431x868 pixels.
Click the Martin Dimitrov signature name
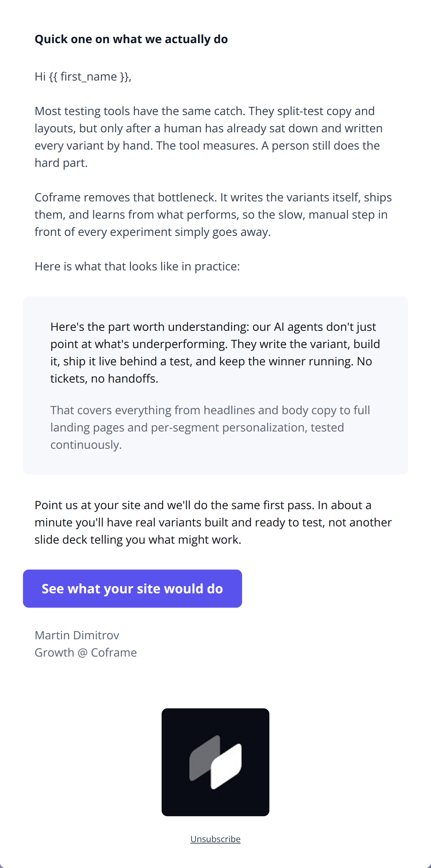pyautogui.click(x=77, y=635)
